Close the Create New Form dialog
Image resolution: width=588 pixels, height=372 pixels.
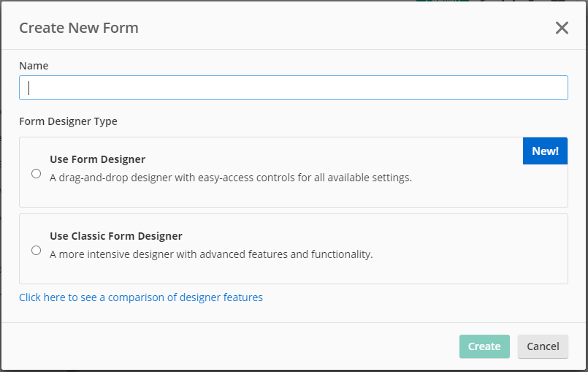click(561, 29)
